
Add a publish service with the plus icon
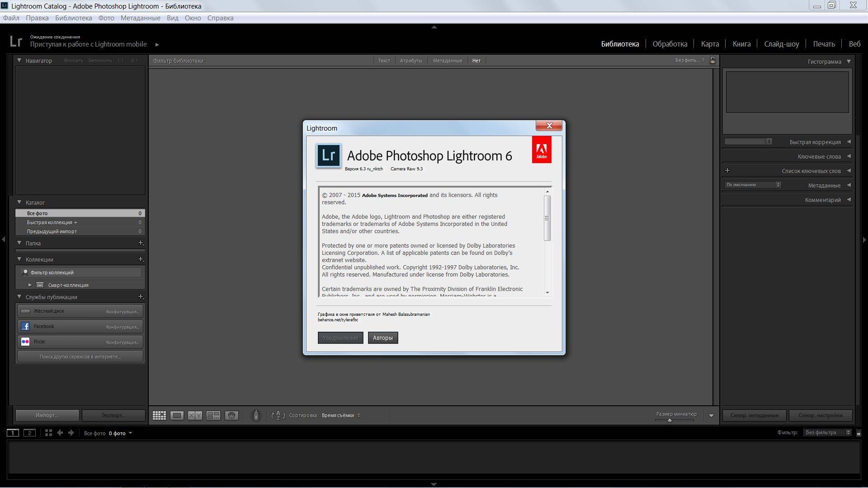pyautogui.click(x=141, y=297)
